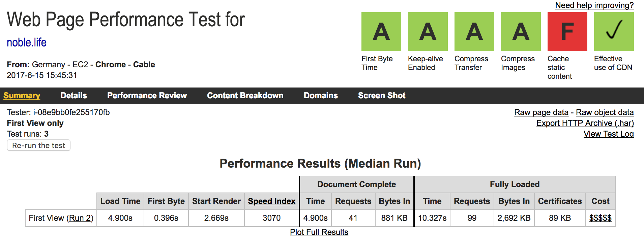Click the Load Time value 4.900s
The width and height of the screenshot is (644, 243).
[x=120, y=218]
